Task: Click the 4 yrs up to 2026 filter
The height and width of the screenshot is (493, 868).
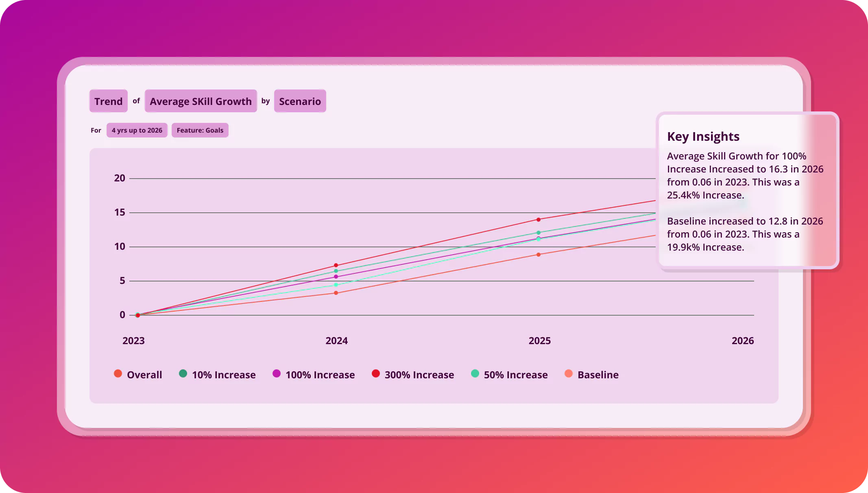Action: coord(137,130)
